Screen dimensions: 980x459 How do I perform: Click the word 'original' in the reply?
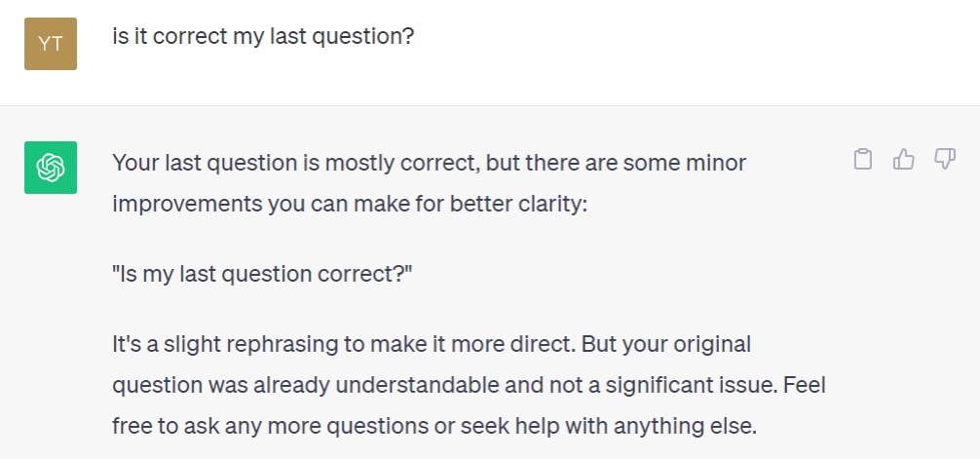point(713,345)
